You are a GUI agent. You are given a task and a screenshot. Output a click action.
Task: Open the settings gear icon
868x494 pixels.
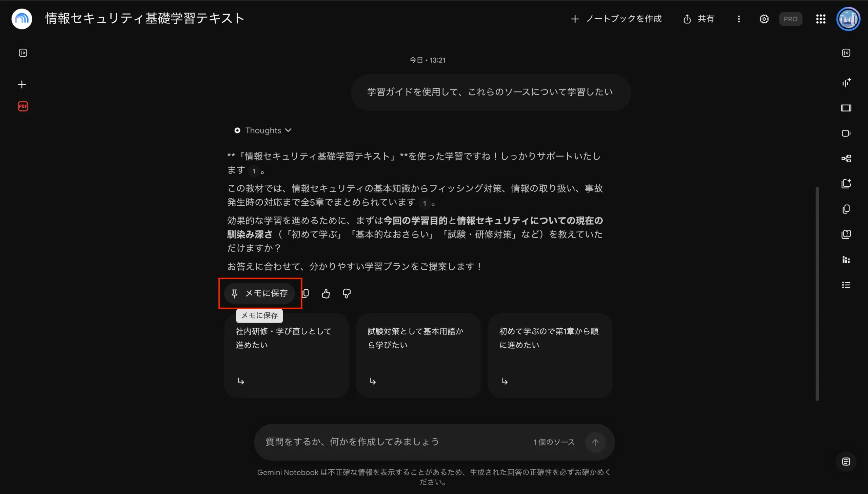764,19
